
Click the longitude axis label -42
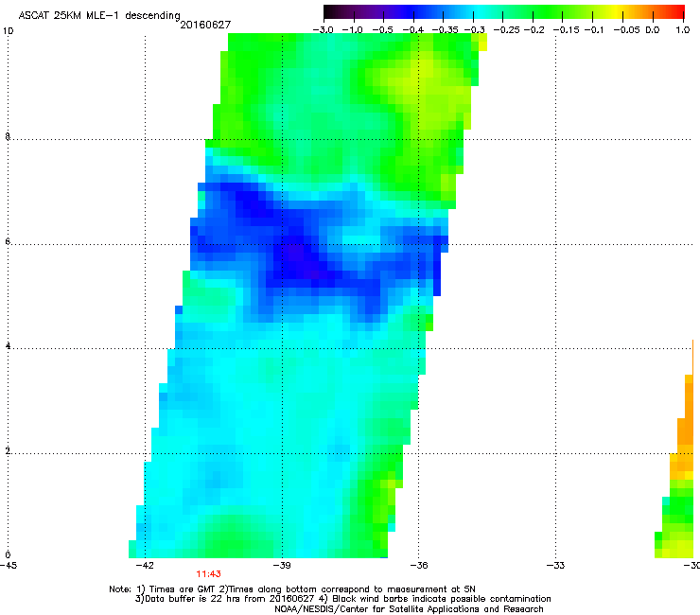tap(145, 566)
